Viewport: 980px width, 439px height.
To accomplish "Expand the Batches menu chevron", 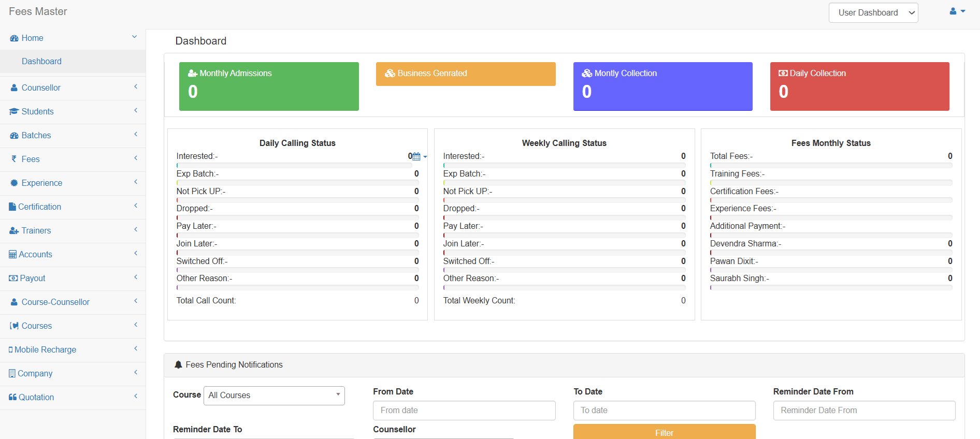I will 136,135.
